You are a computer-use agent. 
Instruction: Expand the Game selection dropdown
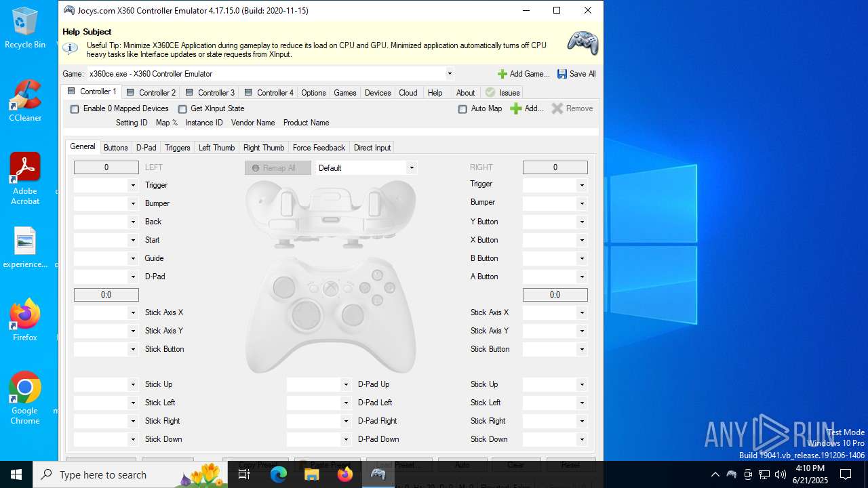coord(449,74)
